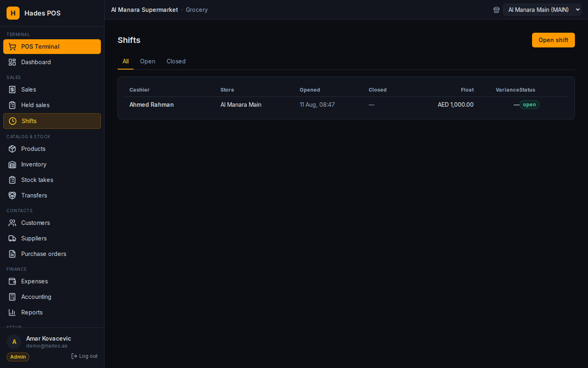
Task: Open Reports in sidebar
Action: click(52, 312)
